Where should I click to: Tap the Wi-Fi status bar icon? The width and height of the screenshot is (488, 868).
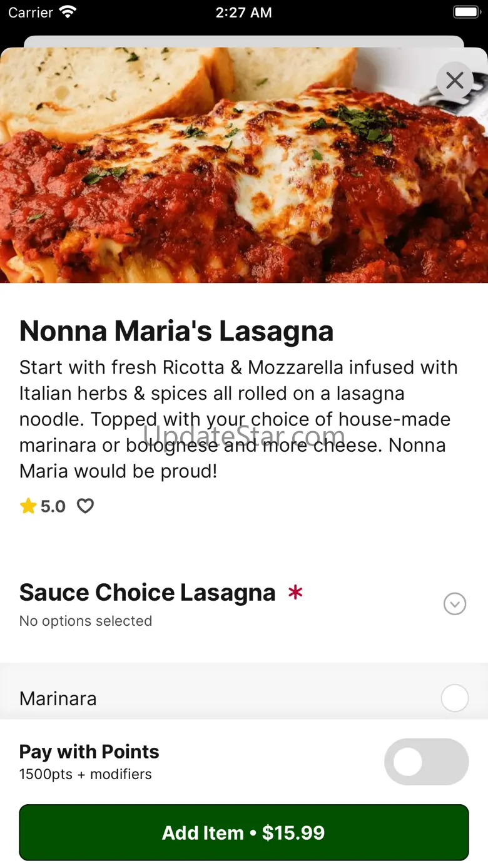click(x=67, y=13)
